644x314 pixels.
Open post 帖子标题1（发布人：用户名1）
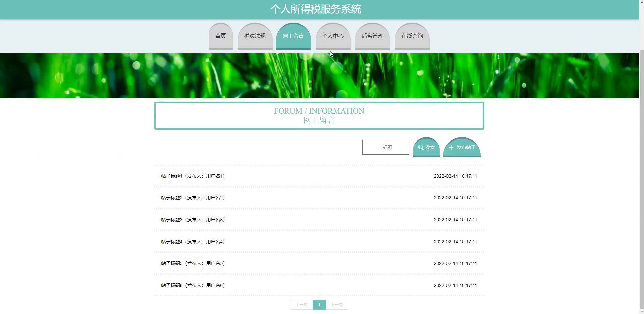click(x=193, y=176)
